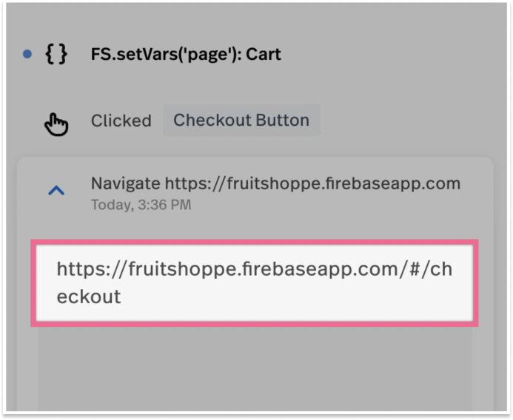
Task: Click the Checkout Button element chip
Action: point(241,120)
